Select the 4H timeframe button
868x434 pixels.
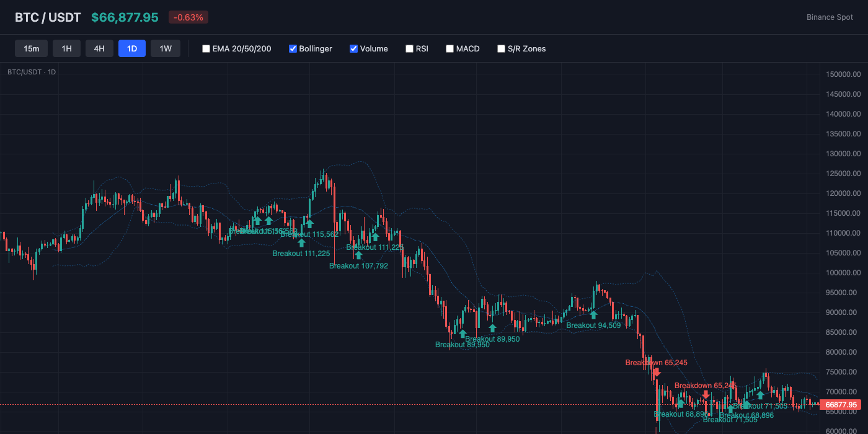point(99,48)
